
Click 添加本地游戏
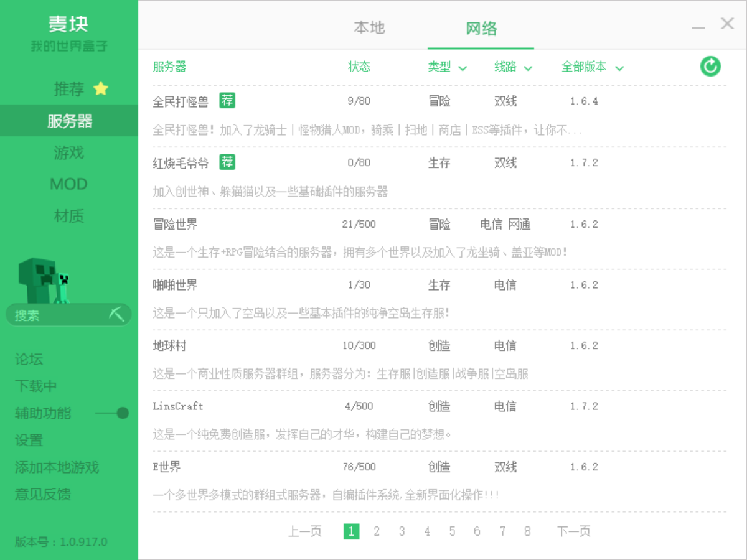pyautogui.click(x=57, y=467)
